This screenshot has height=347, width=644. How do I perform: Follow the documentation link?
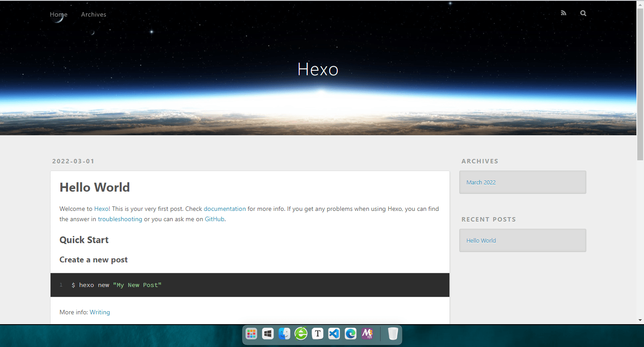(x=225, y=209)
